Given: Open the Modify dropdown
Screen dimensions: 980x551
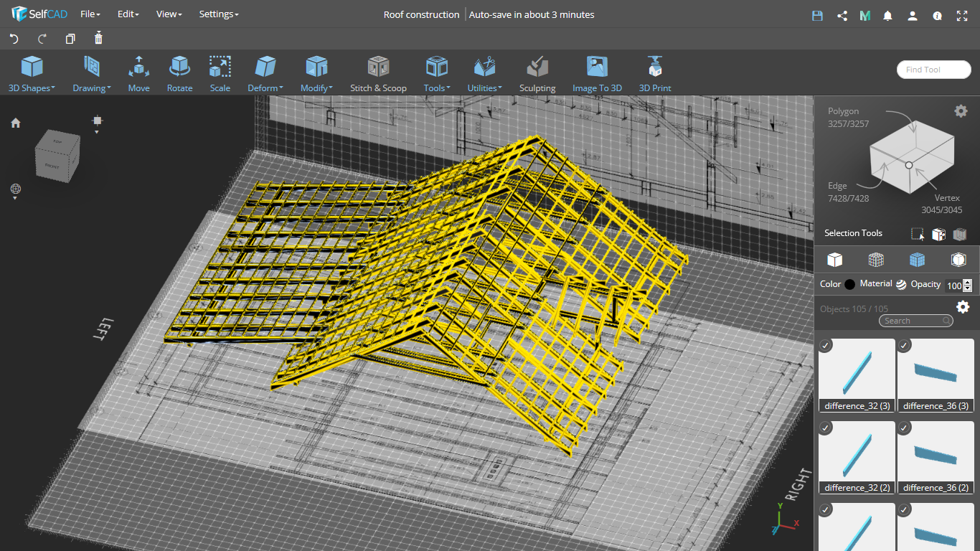Looking at the screenshot, I should [x=316, y=75].
